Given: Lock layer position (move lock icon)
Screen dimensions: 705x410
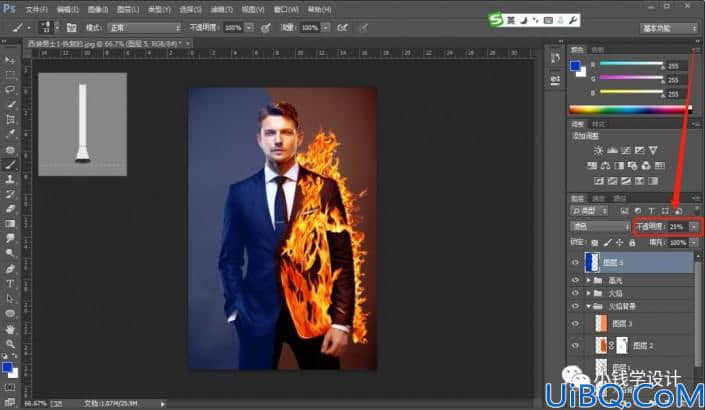Looking at the screenshot, I should [620, 243].
